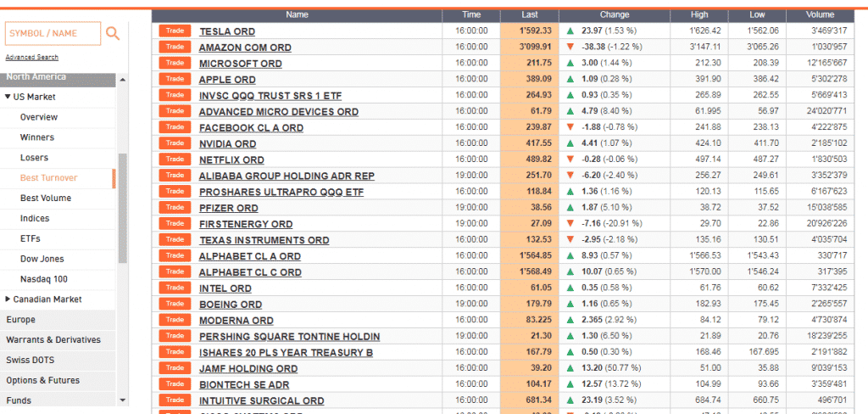Open the ALPHABET CL A ORD link
This screenshot has height=414, width=868.
coord(250,256)
